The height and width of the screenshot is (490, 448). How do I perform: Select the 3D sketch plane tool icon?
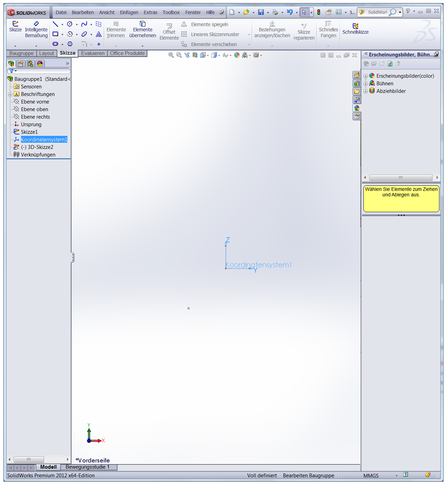coord(99,24)
